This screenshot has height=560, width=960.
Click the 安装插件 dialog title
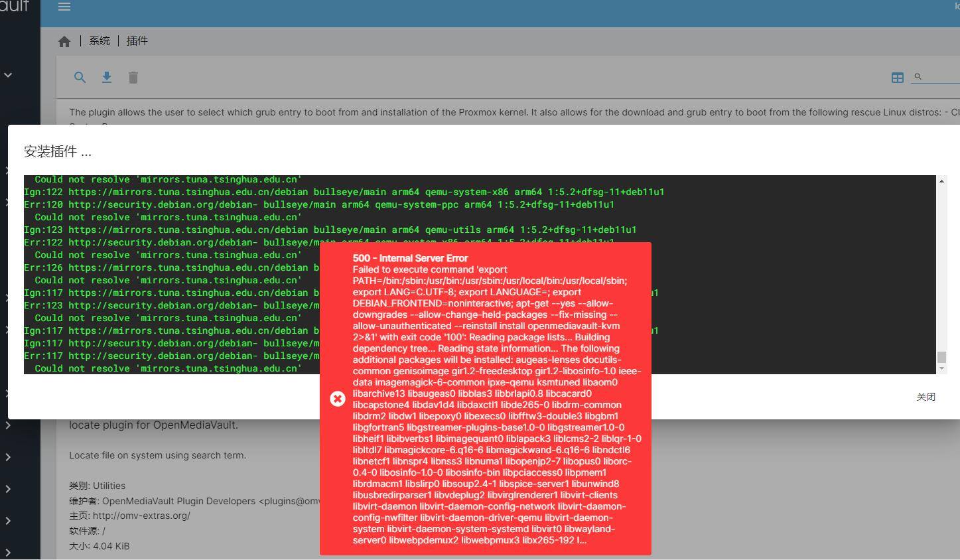click(58, 152)
